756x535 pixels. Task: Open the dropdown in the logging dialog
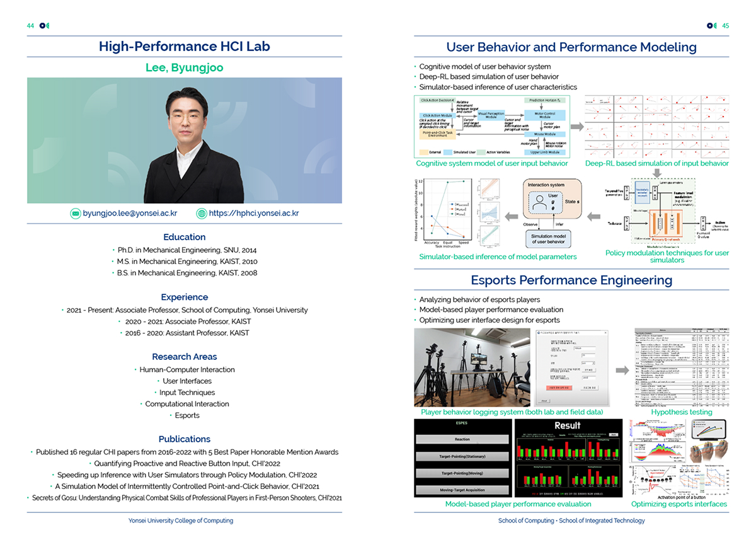[x=588, y=364]
